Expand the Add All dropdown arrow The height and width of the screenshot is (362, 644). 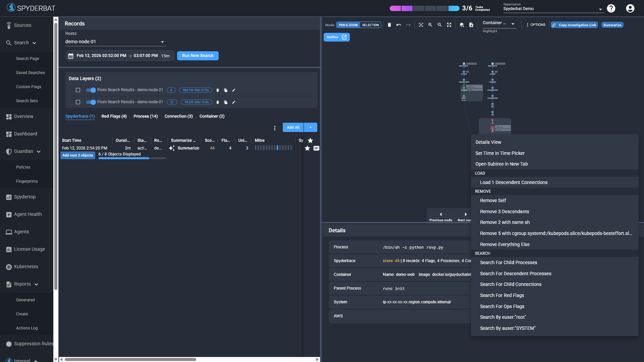click(310, 127)
